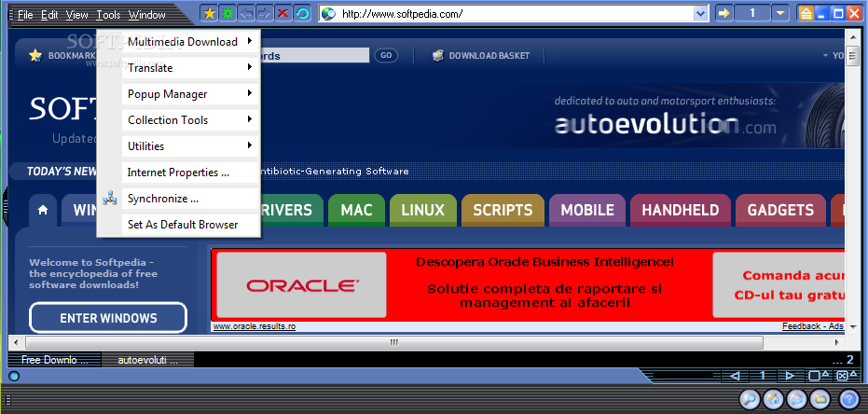This screenshot has height=414, width=868.
Task: Open the Edit menu
Action: (49, 15)
